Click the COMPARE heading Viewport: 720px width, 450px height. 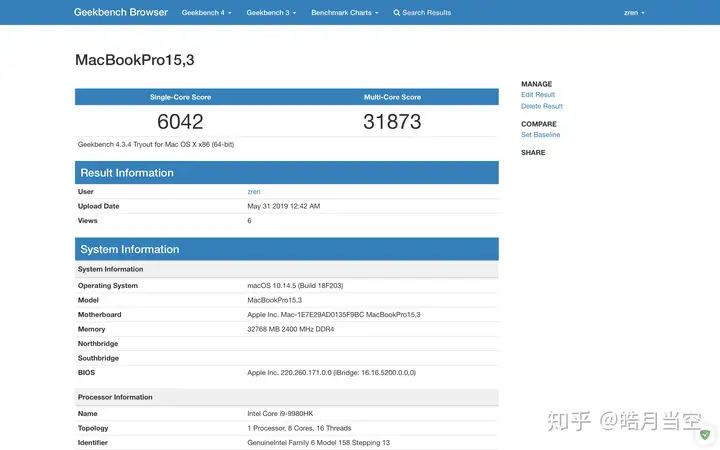[x=539, y=124]
